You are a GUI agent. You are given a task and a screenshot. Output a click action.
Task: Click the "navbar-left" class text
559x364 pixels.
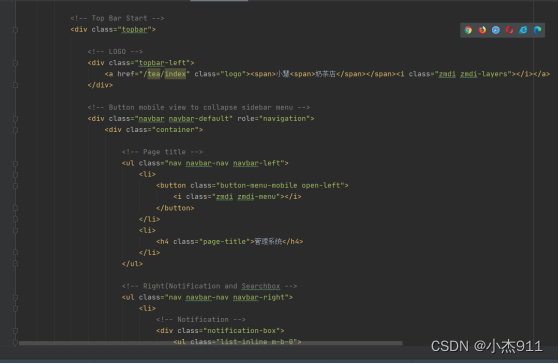click(x=256, y=163)
